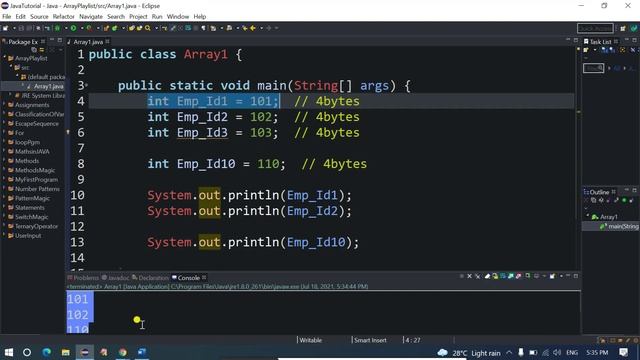This screenshot has height=360, width=640.
Task: Click the New Java Package toolbar icon
Action: (x=107, y=28)
